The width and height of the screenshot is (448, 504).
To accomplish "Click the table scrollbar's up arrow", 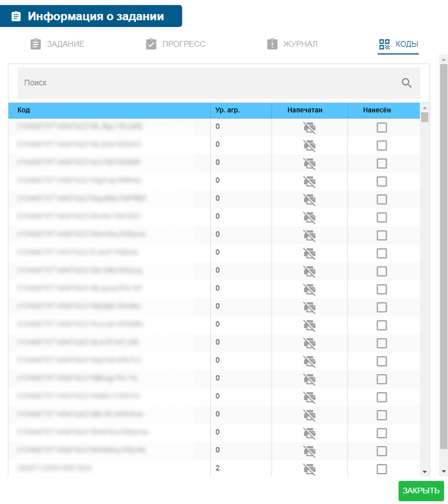I will [425, 108].
